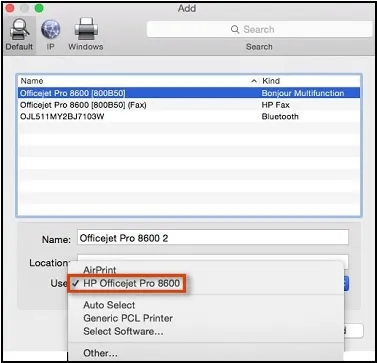This screenshot has height=363, width=377.
Task: Select Officejet Pro 8600 [800B50] Bonjour row
Action: (x=189, y=93)
